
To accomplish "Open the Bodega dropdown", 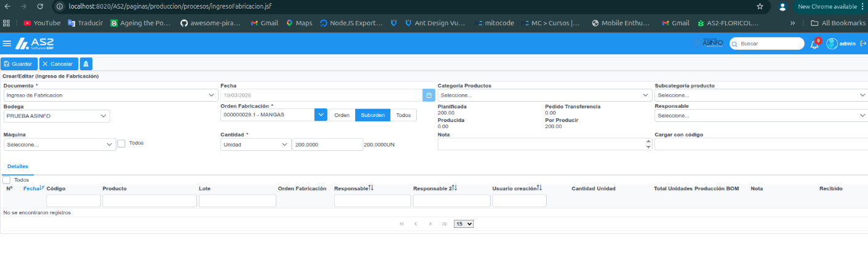I will pos(57,116).
